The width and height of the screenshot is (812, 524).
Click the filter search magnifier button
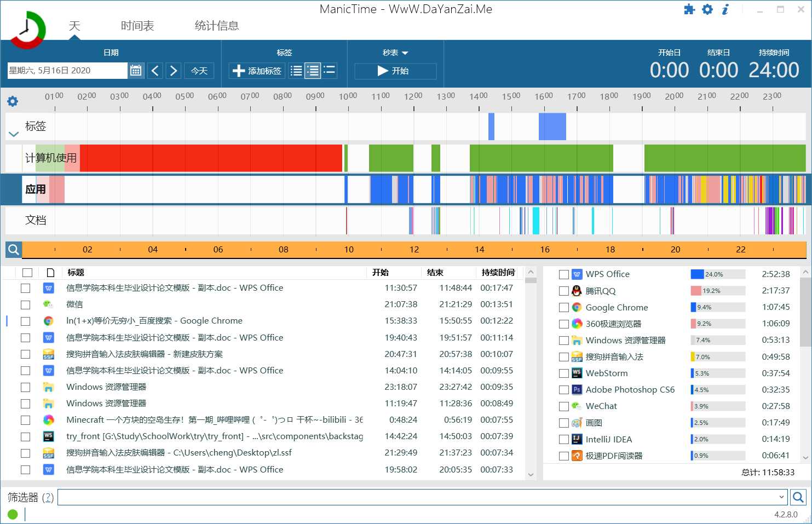click(798, 497)
